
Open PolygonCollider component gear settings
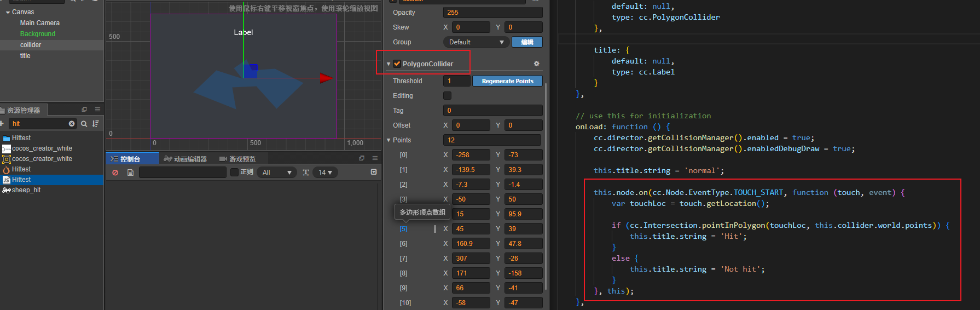537,64
